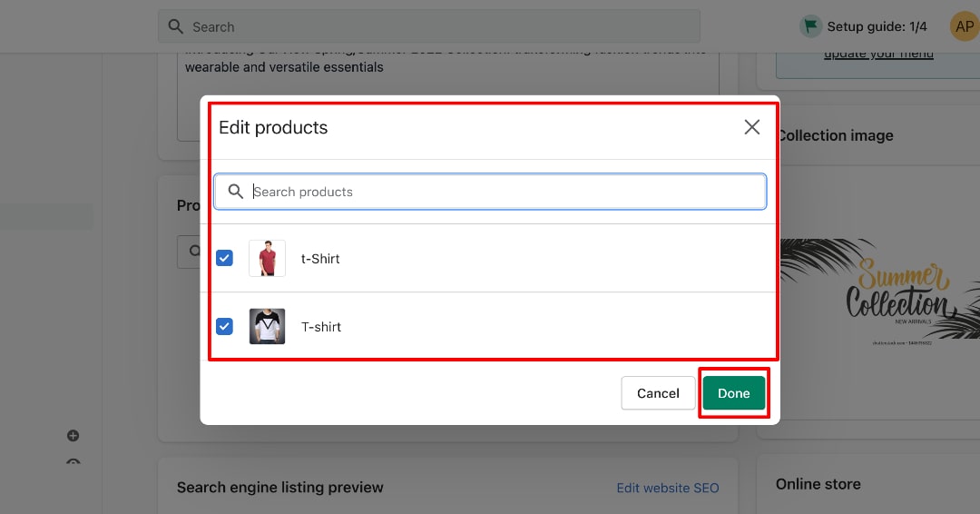This screenshot has height=514, width=980.
Task: Click the green flag Setup guide icon
Action: point(810,27)
